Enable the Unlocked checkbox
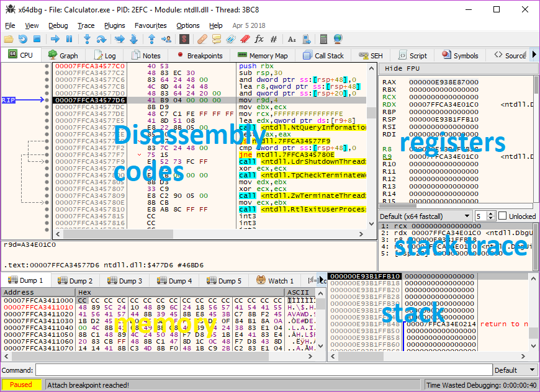Image resolution: width=540 pixels, height=392 pixels. coord(503,216)
